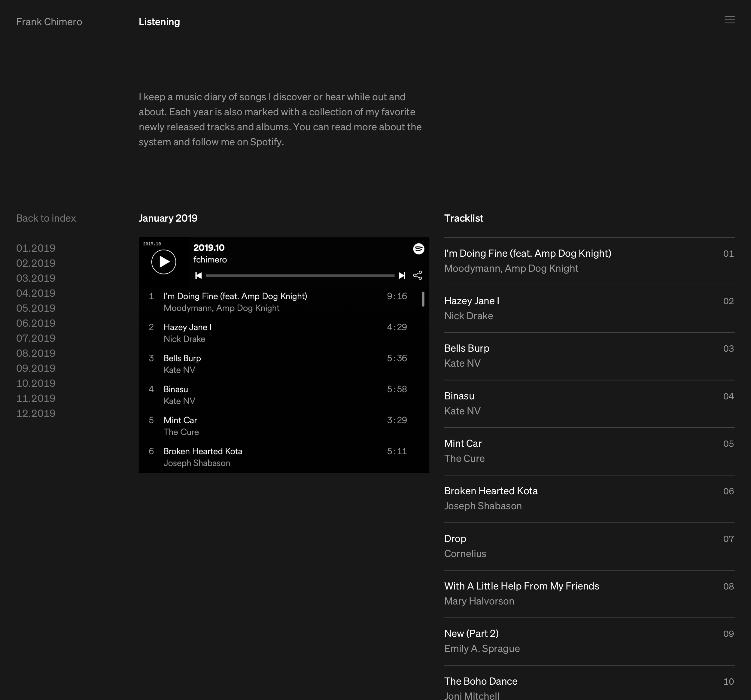This screenshot has width=751, height=700.
Task: Open the 02.2019 playlist
Action: tap(36, 263)
